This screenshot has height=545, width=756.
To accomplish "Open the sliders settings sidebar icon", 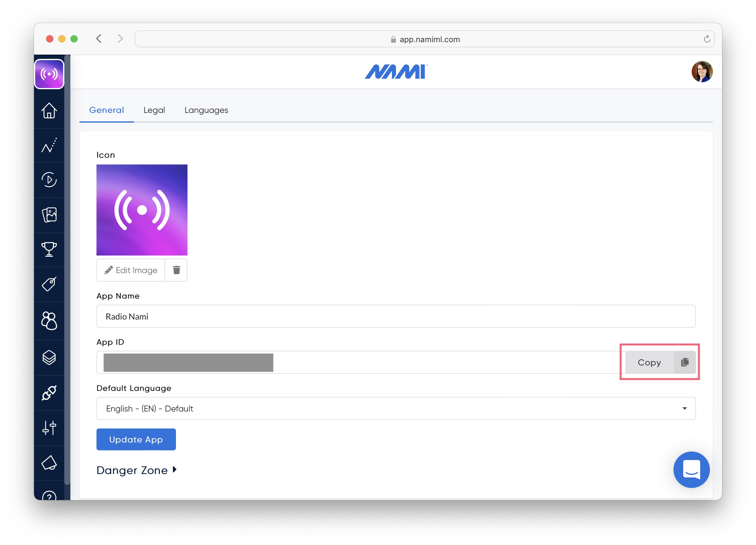I will [49, 428].
